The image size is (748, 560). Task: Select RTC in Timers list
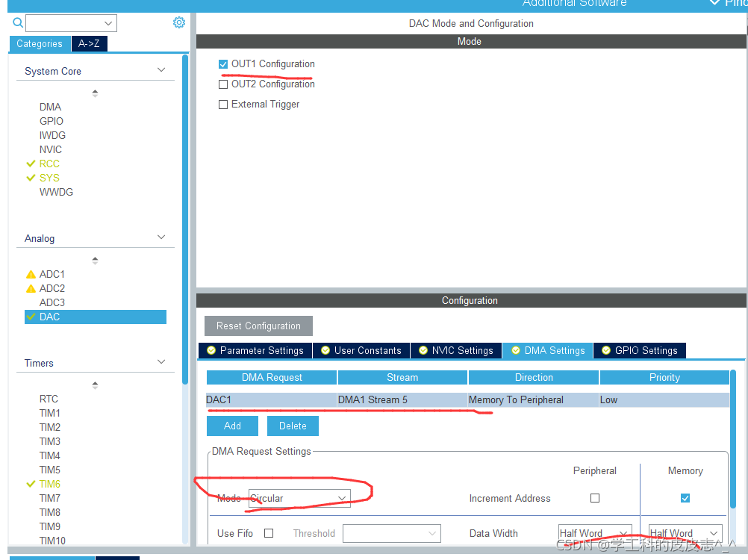click(x=49, y=399)
